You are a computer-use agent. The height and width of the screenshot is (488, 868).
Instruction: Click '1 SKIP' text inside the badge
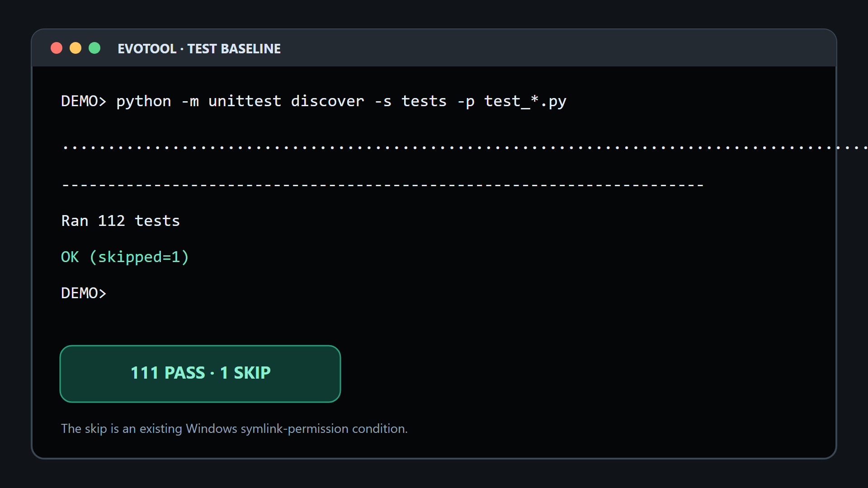(x=245, y=373)
